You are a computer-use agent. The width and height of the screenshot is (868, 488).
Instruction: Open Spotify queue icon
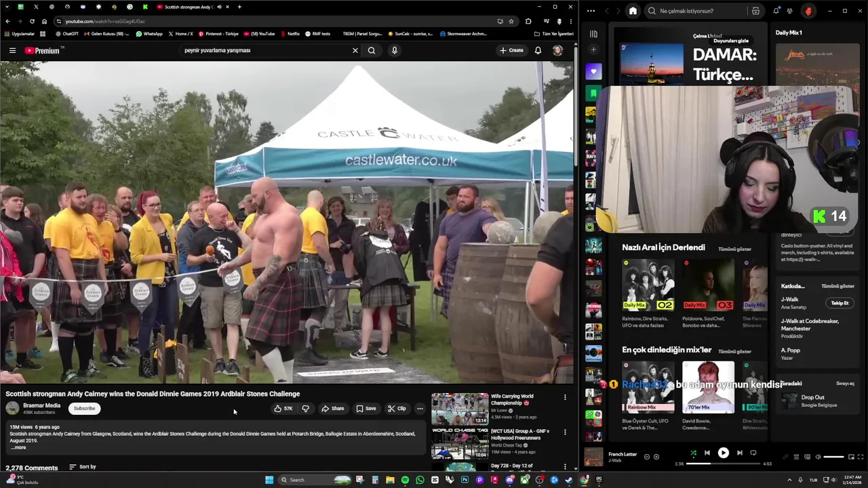(796, 457)
